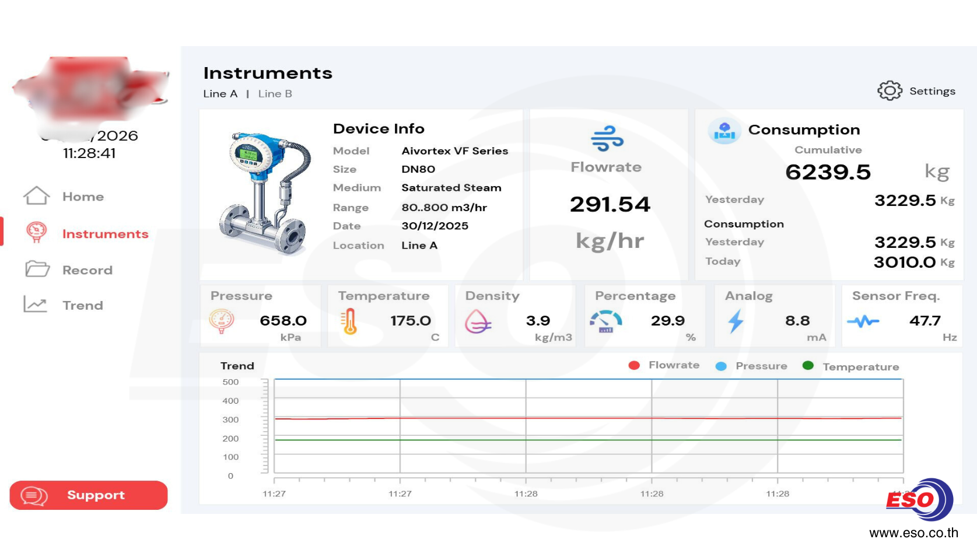Click the Sensor Freq. waveform icon

[863, 321]
